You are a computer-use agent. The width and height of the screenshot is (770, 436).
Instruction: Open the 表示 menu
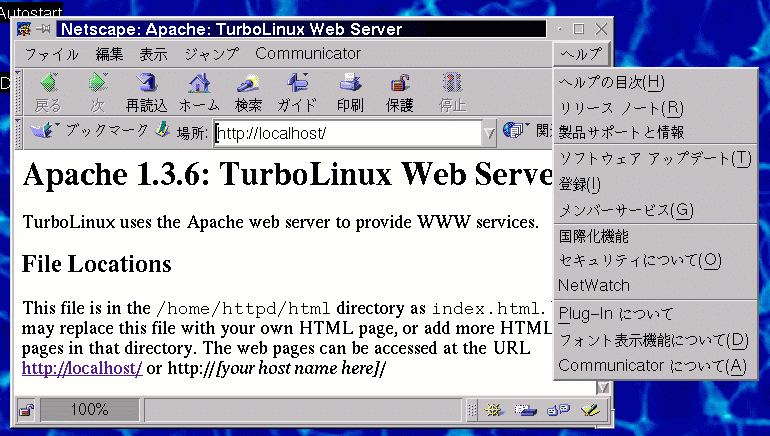pyautogui.click(x=153, y=54)
